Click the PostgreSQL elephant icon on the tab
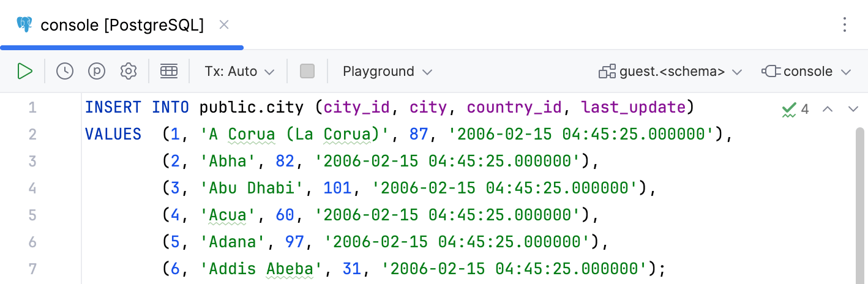The image size is (868, 284). (25, 24)
